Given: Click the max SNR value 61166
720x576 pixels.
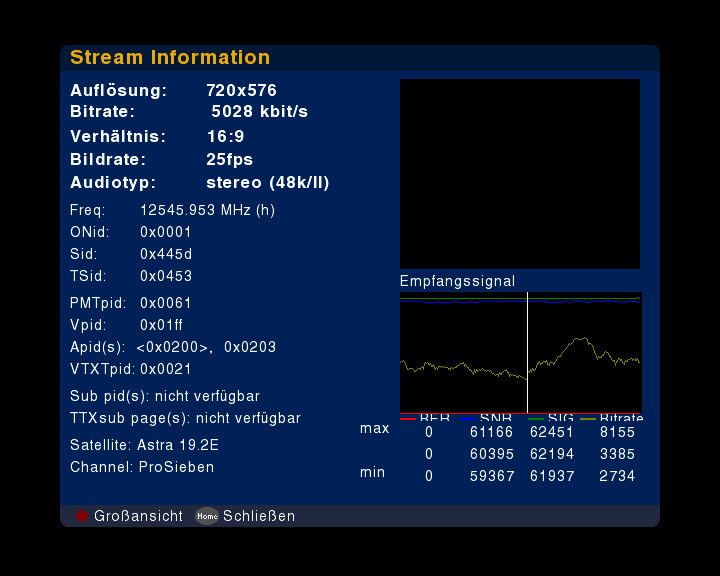Looking at the screenshot, I should tap(491, 432).
